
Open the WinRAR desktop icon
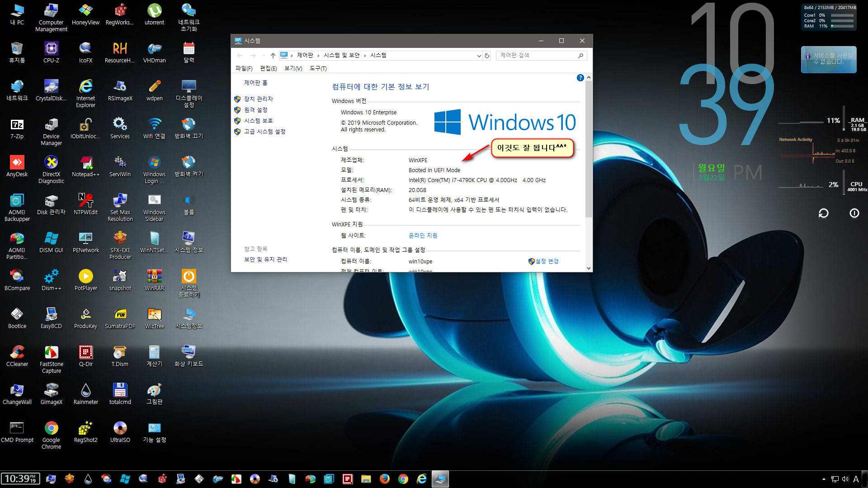(x=154, y=280)
